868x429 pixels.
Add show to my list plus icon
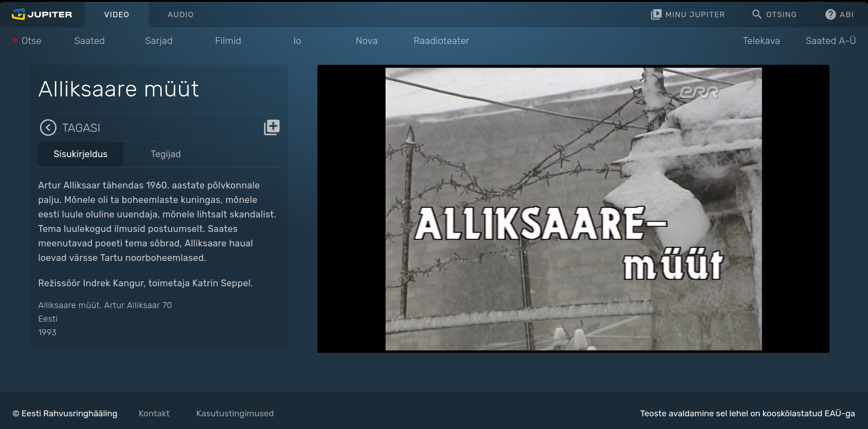tap(272, 127)
